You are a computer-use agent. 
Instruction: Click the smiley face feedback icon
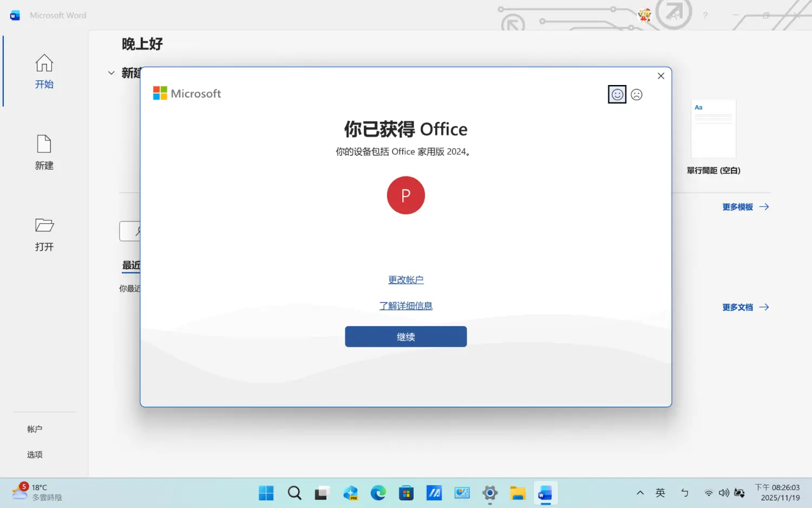[x=617, y=95]
